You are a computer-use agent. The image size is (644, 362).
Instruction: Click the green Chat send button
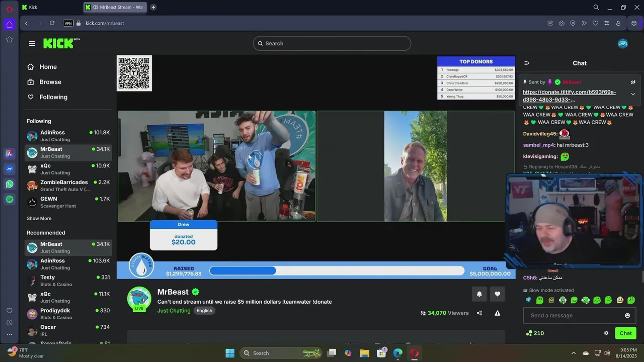pos(625,333)
